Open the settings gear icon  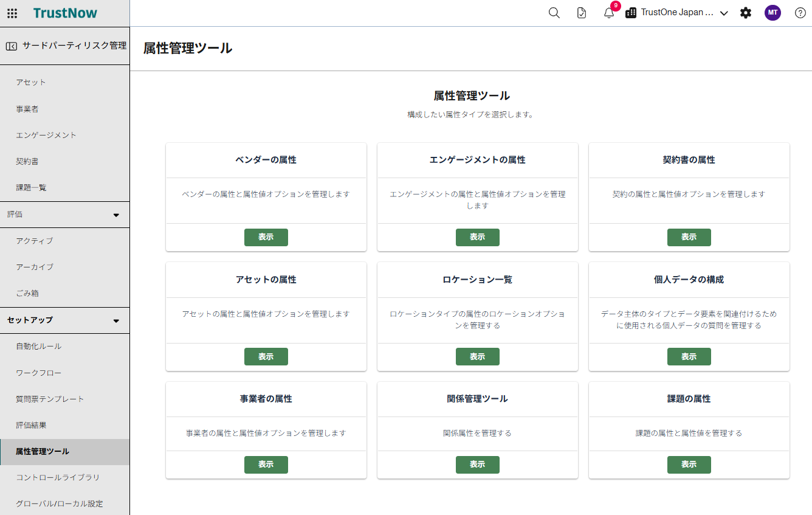(746, 13)
